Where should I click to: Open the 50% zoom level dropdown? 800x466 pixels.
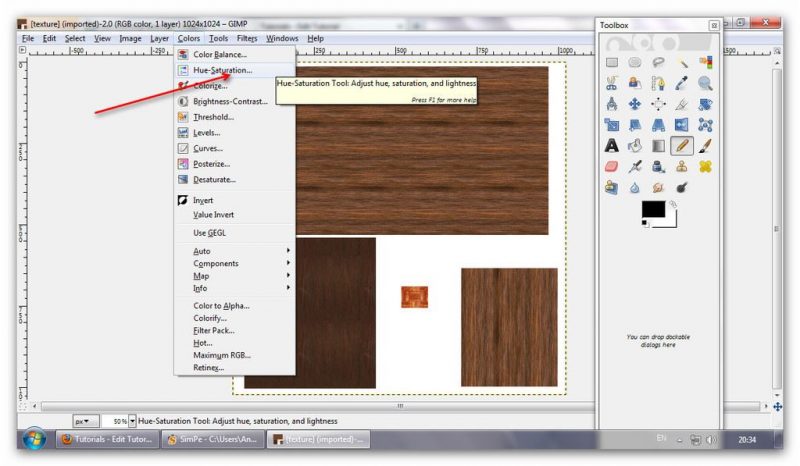point(132,421)
